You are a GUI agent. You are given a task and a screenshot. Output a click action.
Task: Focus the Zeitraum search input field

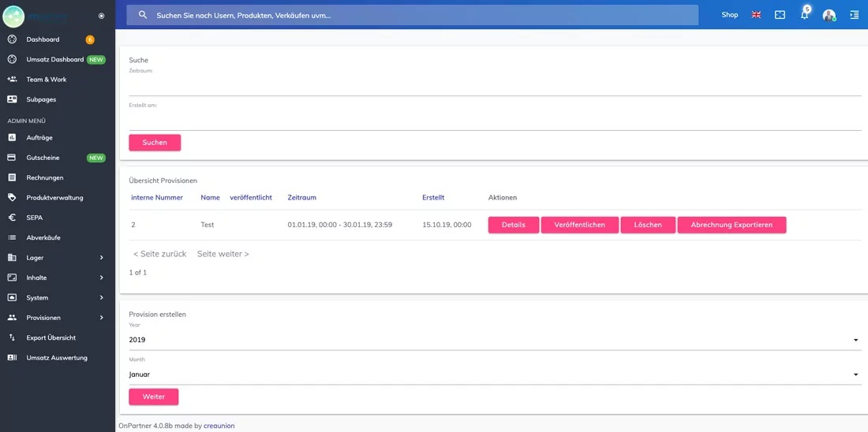point(495,86)
